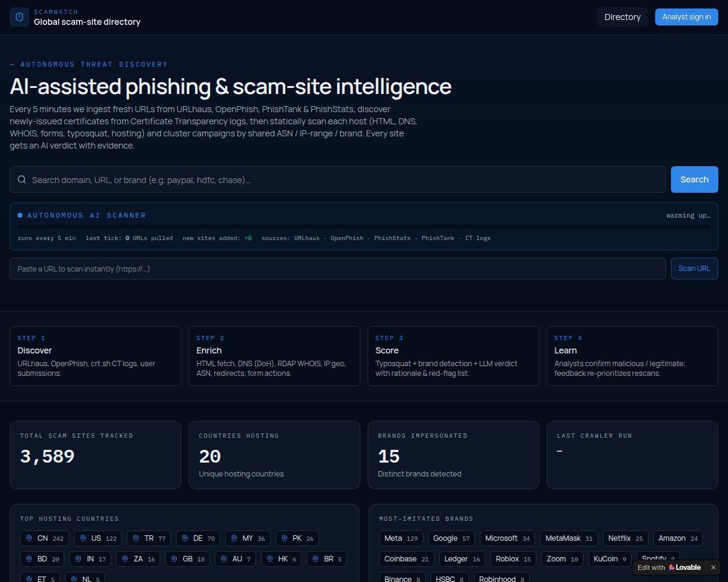Click the Brands Impersonated 15 value
Viewport: 728px width, 582px height.
(389, 457)
